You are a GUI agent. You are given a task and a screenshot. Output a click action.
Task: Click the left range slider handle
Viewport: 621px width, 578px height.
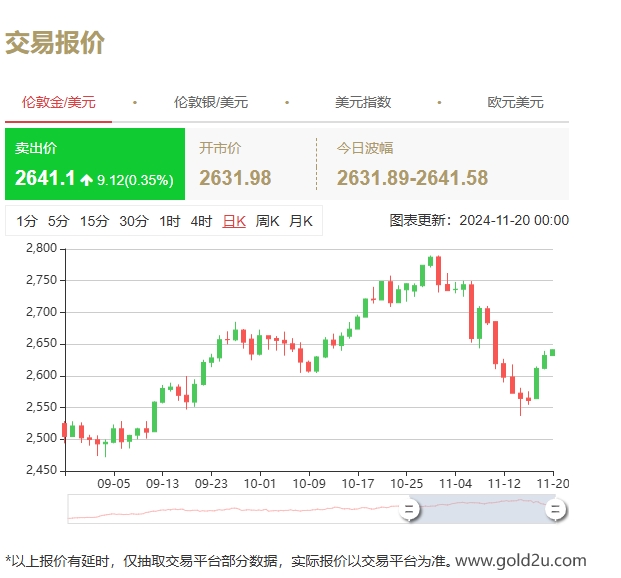click(409, 509)
